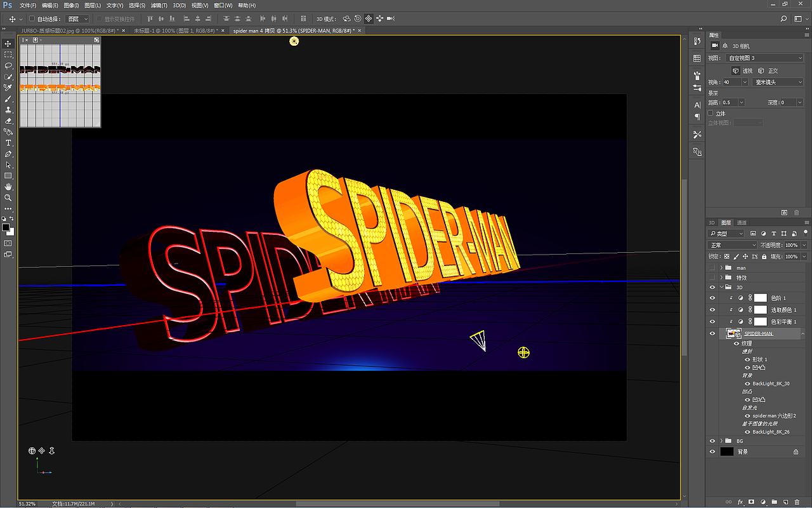Click the 3D roll object mode icon
The width and height of the screenshot is (812, 508).
(358, 19)
